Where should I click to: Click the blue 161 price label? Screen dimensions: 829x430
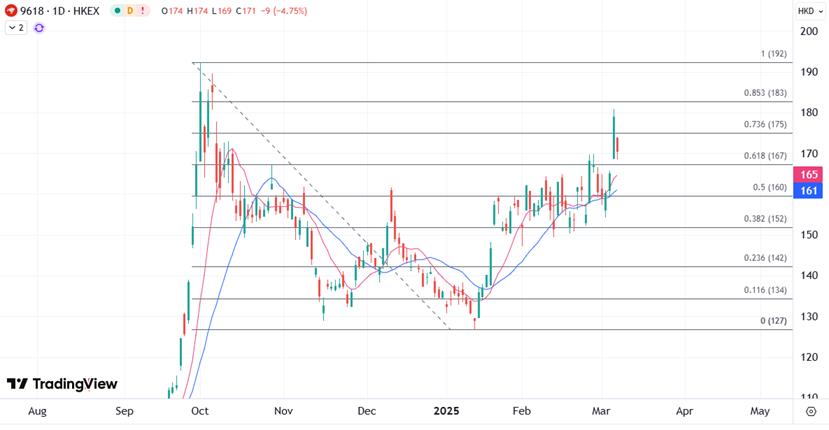(810, 190)
